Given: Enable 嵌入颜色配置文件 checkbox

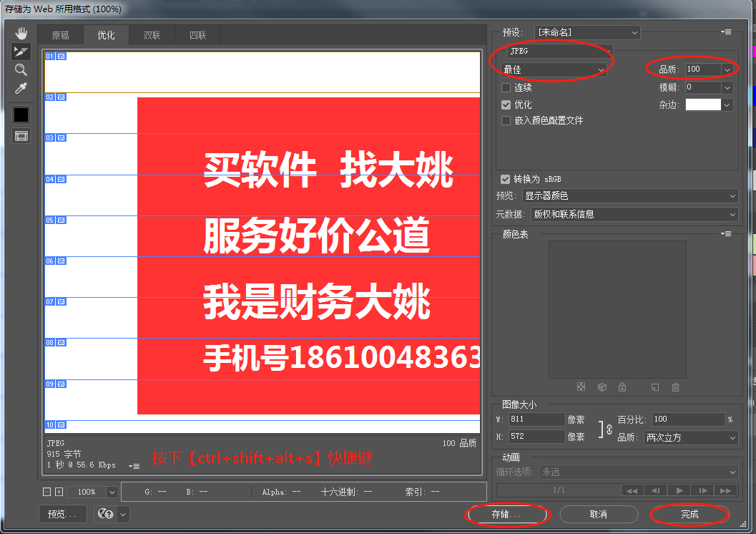Looking at the screenshot, I should pos(506,120).
